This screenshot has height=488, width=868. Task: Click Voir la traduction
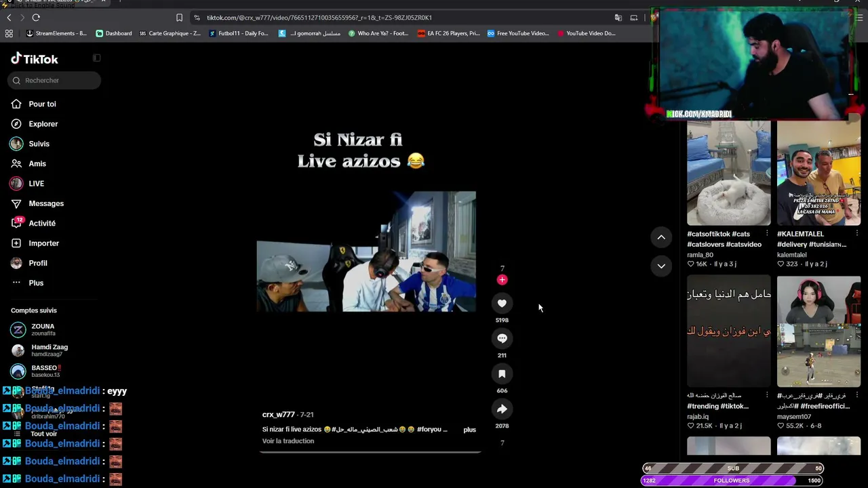point(288,441)
